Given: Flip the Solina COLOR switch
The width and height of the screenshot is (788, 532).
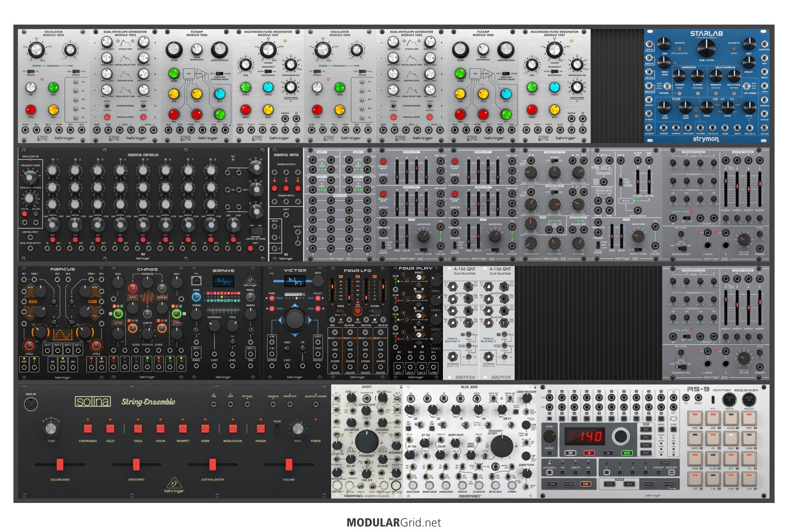Looking at the screenshot, I should 277,429.
